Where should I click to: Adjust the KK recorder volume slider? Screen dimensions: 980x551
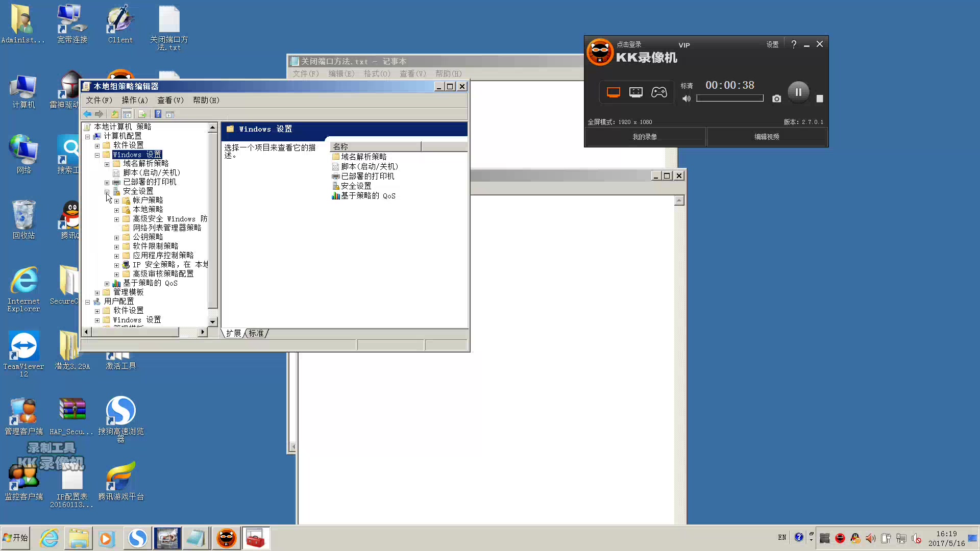730,98
